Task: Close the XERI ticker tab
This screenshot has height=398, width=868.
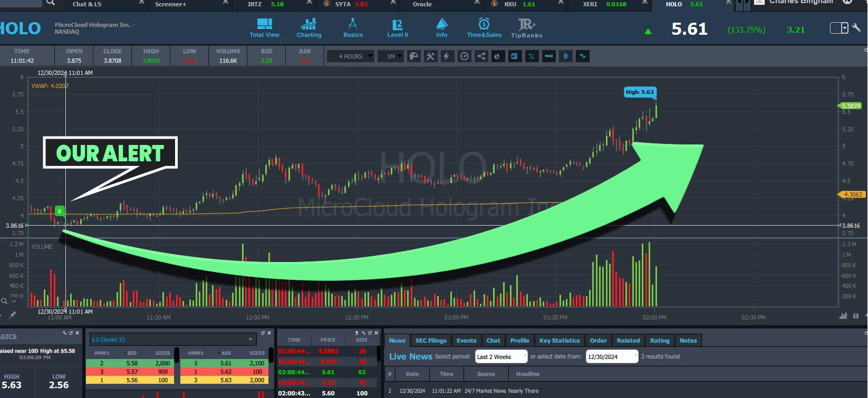Action: point(645,3)
